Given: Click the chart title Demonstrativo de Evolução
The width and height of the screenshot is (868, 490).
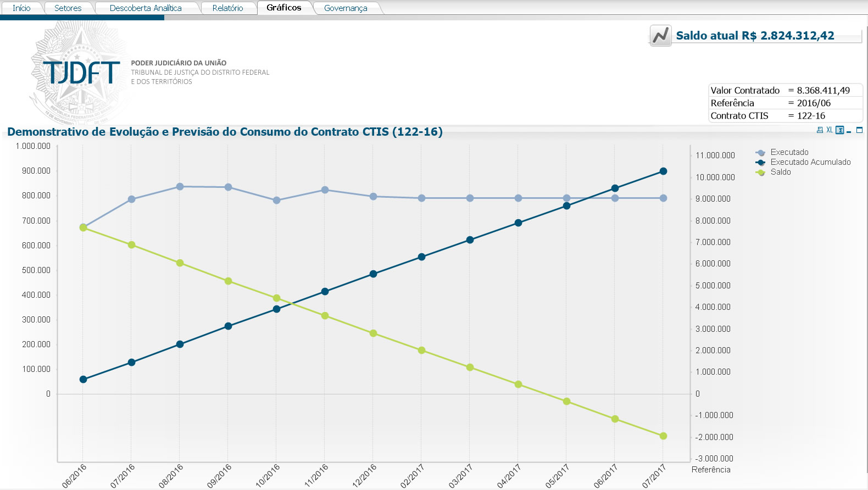Looking at the screenshot, I should click(225, 132).
